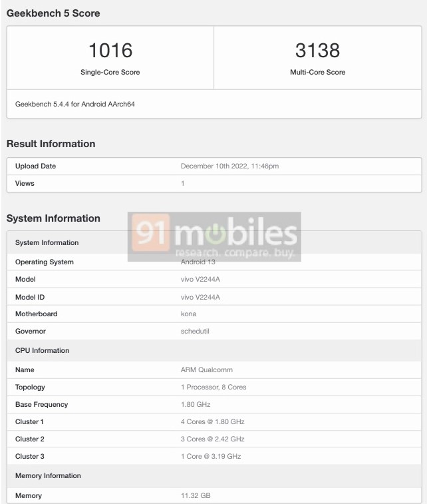Click the schedutil governor value
The width and height of the screenshot is (427, 504).
coord(195,332)
